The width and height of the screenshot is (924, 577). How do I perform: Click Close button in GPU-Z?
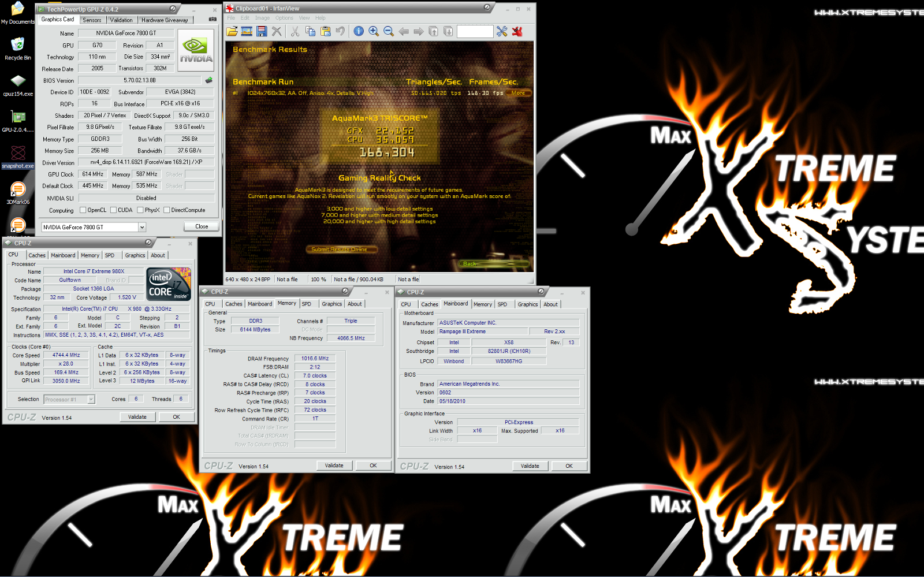(x=202, y=226)
